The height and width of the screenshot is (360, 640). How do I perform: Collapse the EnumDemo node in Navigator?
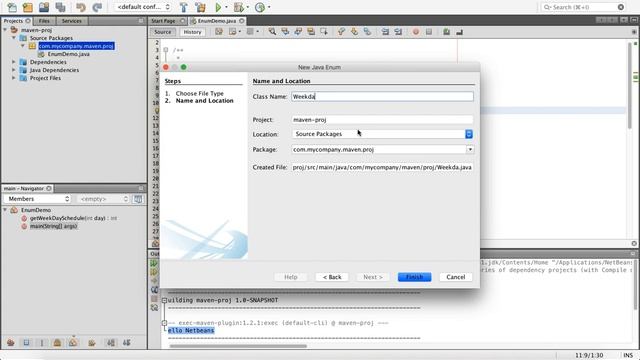pyautogui.click(x=5, y=210)
